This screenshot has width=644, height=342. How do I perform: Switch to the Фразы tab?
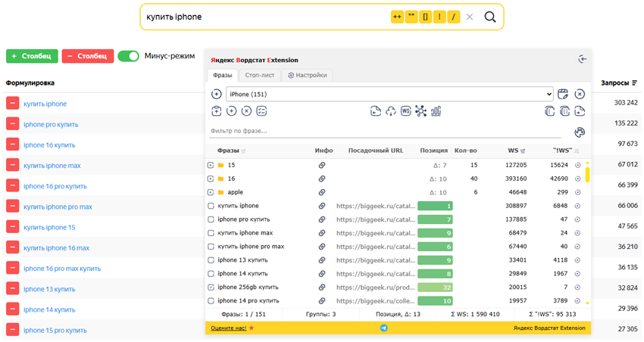click(222, 75)
